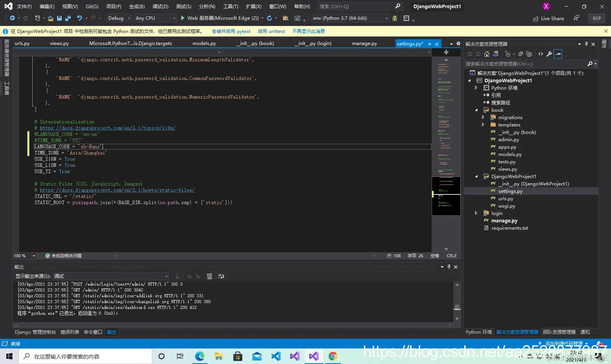Open Properties via the wrench icon

click(549, 54)
